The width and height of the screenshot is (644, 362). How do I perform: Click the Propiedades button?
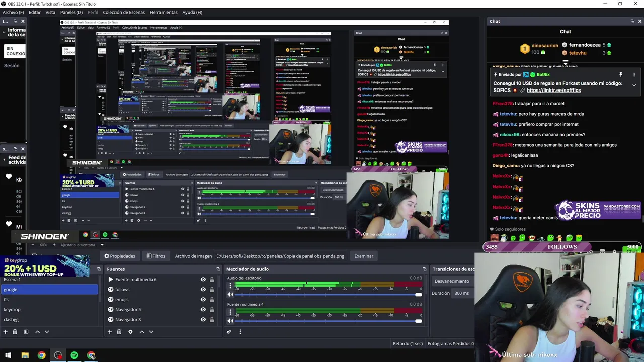click(120, 256)
